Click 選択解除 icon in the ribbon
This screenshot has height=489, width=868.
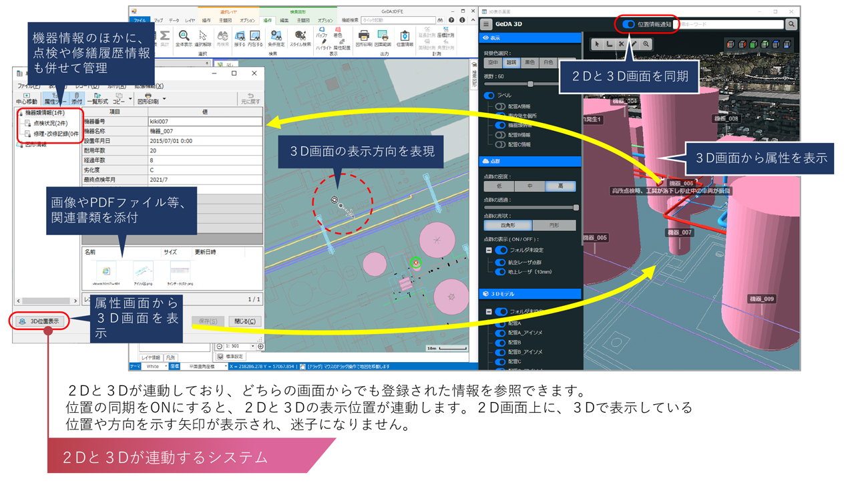(202, 38)
